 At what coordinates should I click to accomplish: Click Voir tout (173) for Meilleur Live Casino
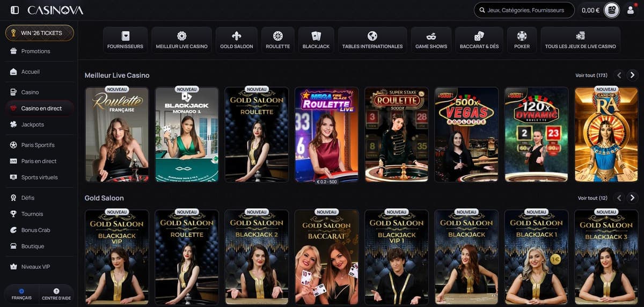tap(591, 76)
